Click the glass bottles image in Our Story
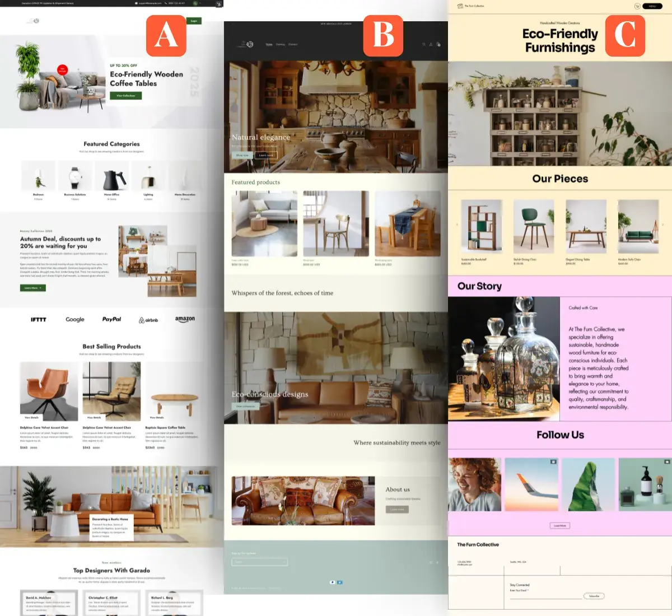 (x=504, y=359)
